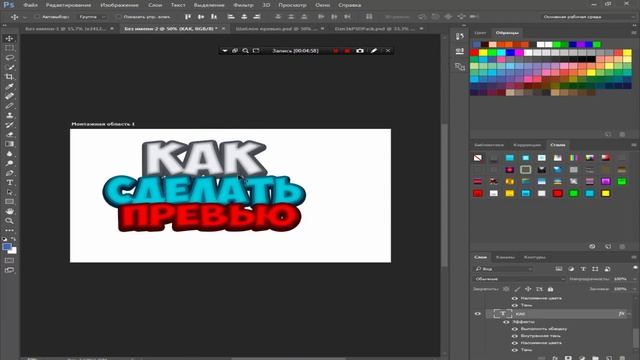Select the Brush tool
This screenshot has height=360, width=640.
pyautogui.click(x=9, y=106)
